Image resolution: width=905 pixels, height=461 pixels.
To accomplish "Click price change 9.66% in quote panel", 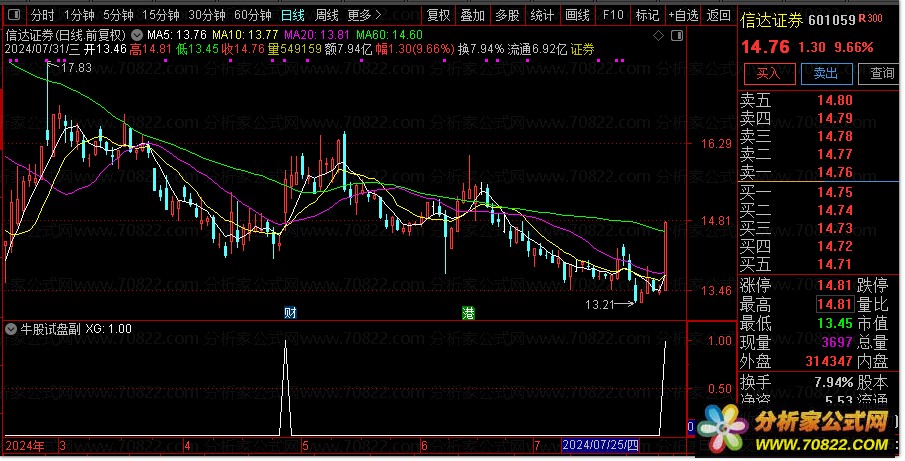I will tap(853, 47).
